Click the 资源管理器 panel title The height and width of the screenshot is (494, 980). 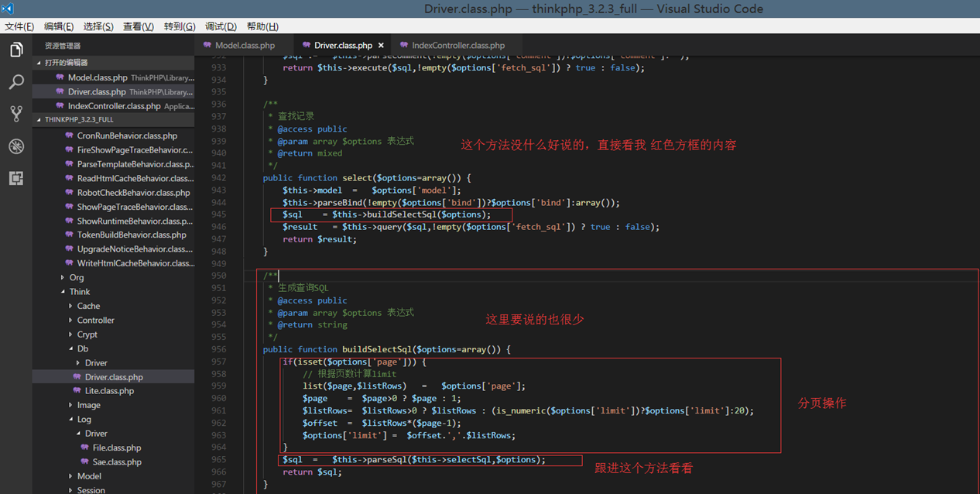coord(63,46)
